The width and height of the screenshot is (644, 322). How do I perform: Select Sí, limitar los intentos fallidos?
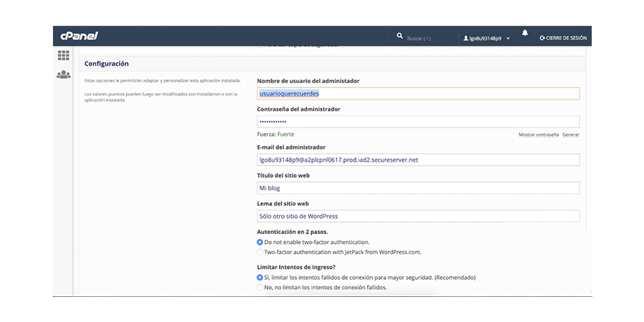pyautogui.click(x=260, y=278)
